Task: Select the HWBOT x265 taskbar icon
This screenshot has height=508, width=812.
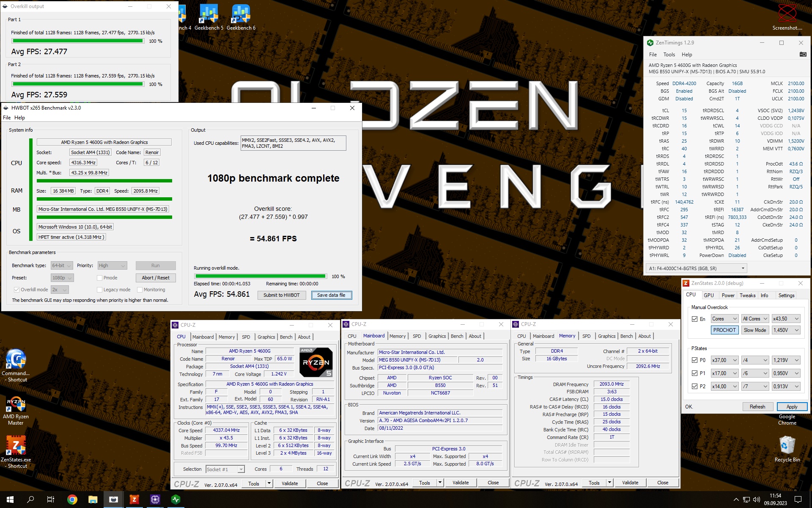Action: (x=113, y=500)
